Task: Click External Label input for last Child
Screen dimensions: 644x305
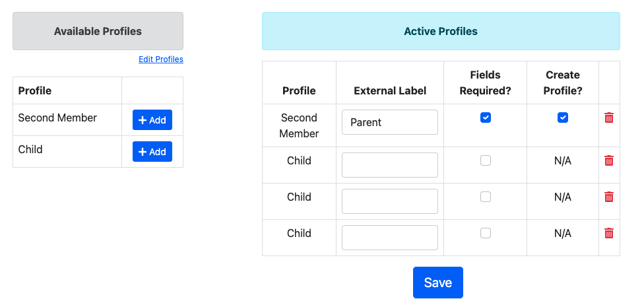Action: pyautogui.click(x=390, y=238)
